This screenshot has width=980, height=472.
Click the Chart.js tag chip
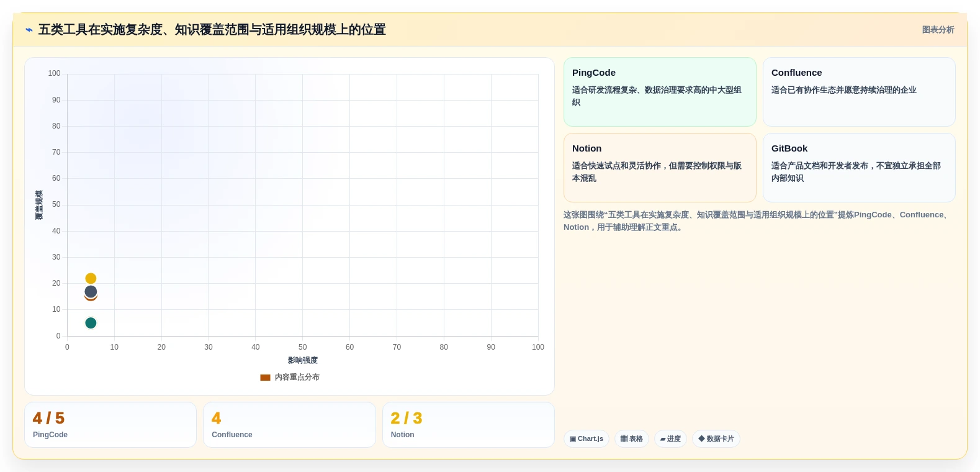[x=587, y=439]
